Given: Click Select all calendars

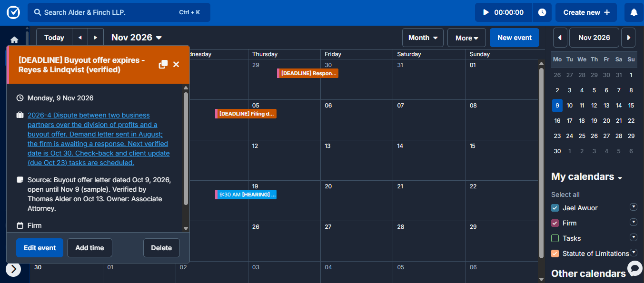Looking at the screenshot, I should 565,195.
